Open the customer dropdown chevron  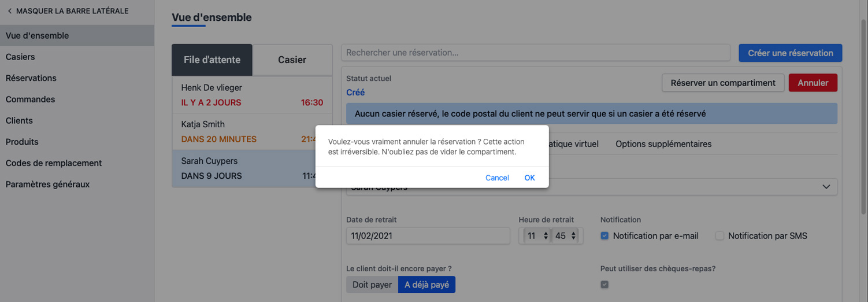coord(826,187)
